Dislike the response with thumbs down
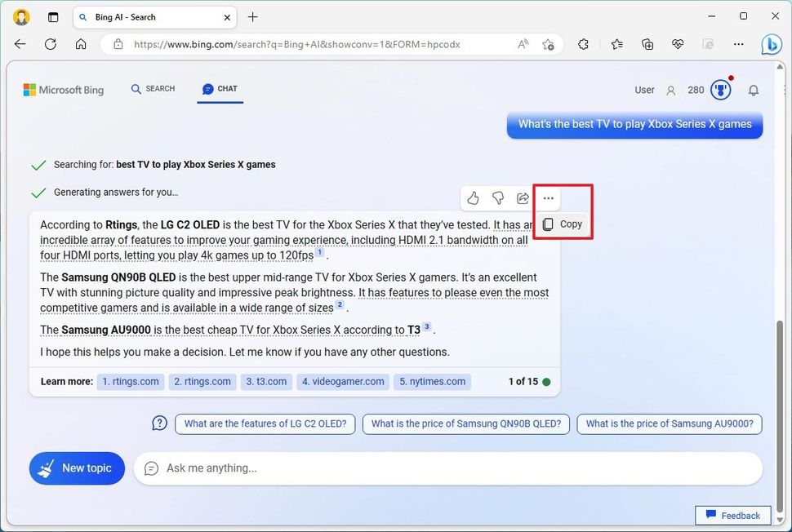The width and height of the screenshot is (792, 532). click(x=498, y=197)
